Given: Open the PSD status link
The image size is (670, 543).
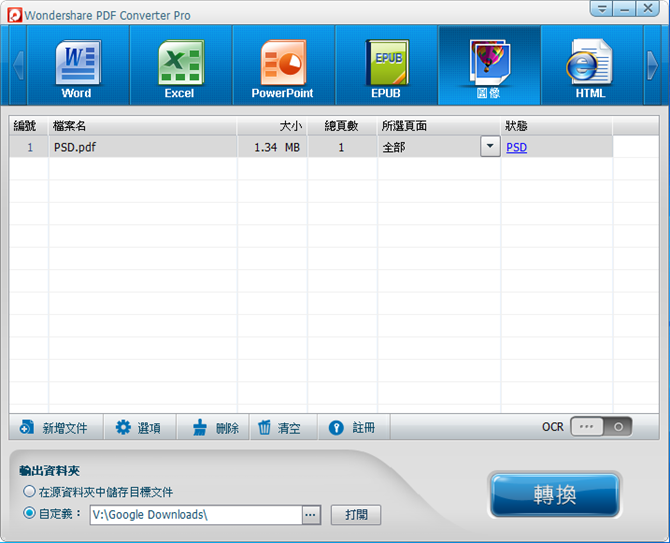Looking at the screenshot, I should point(516,147).
